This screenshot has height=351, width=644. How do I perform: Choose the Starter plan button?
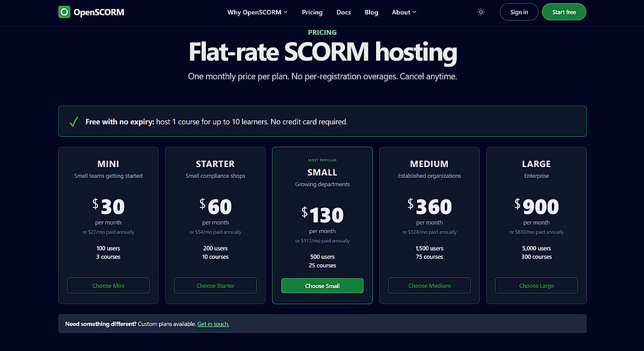[215, 285]
